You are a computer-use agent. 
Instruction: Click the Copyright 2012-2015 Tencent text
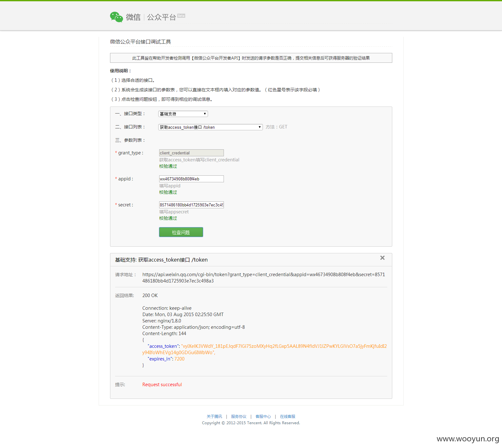[251, 423]
